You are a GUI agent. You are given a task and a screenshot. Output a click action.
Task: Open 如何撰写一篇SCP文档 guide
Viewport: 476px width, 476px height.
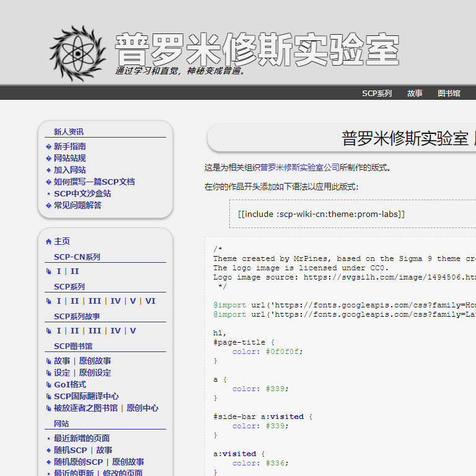click(x=94, y=182)
